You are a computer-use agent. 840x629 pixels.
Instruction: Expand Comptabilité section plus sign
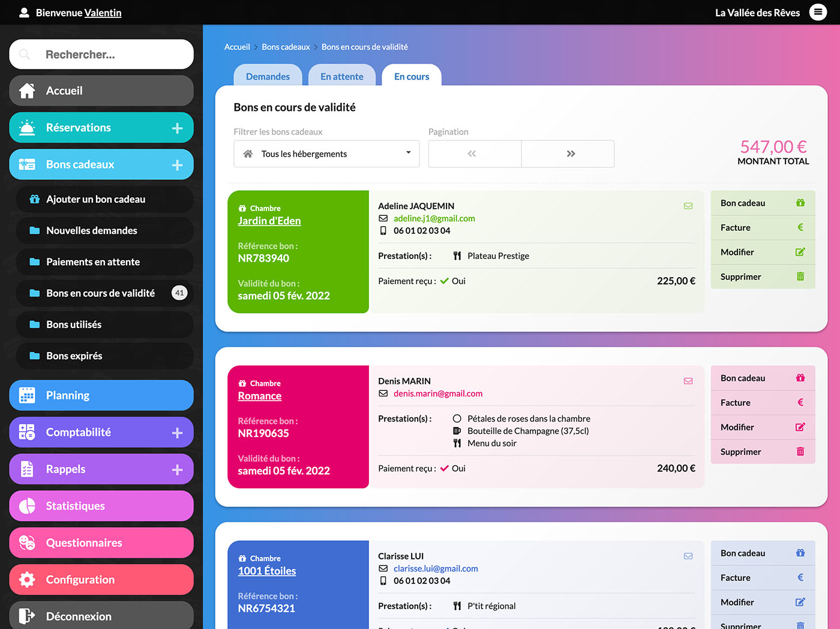pos(177,432)
